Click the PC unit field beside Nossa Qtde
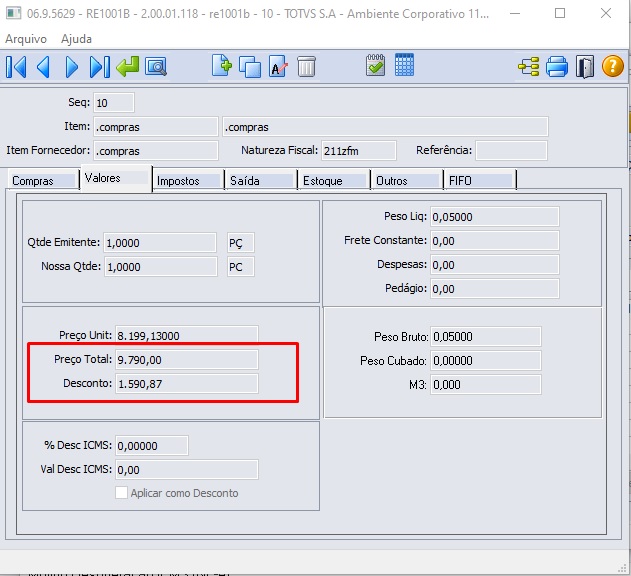Viewport: 631px width, 576px height. (x=241, y=266)
